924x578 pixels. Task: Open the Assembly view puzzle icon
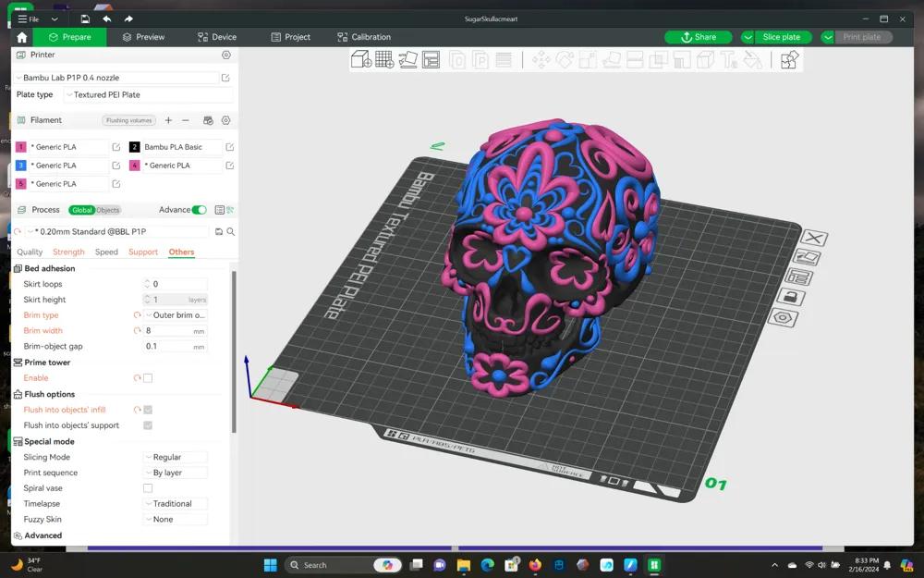click(790, 59)
